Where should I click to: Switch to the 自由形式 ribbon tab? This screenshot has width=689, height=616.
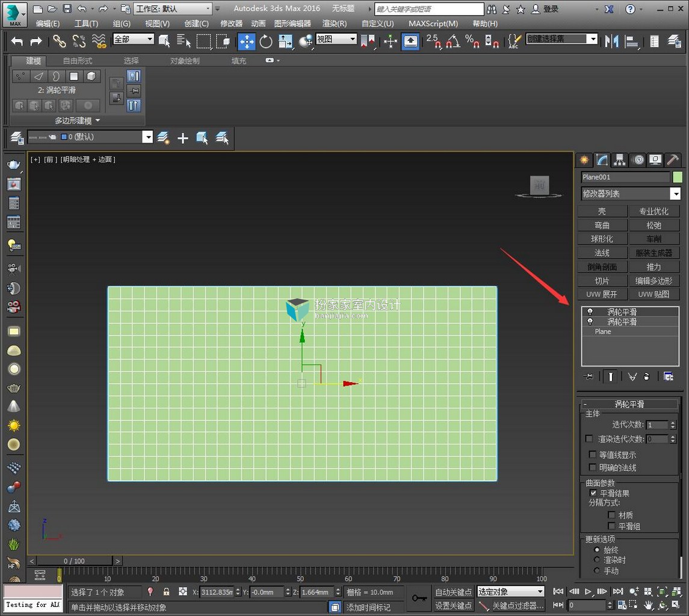tap(78, 61)
